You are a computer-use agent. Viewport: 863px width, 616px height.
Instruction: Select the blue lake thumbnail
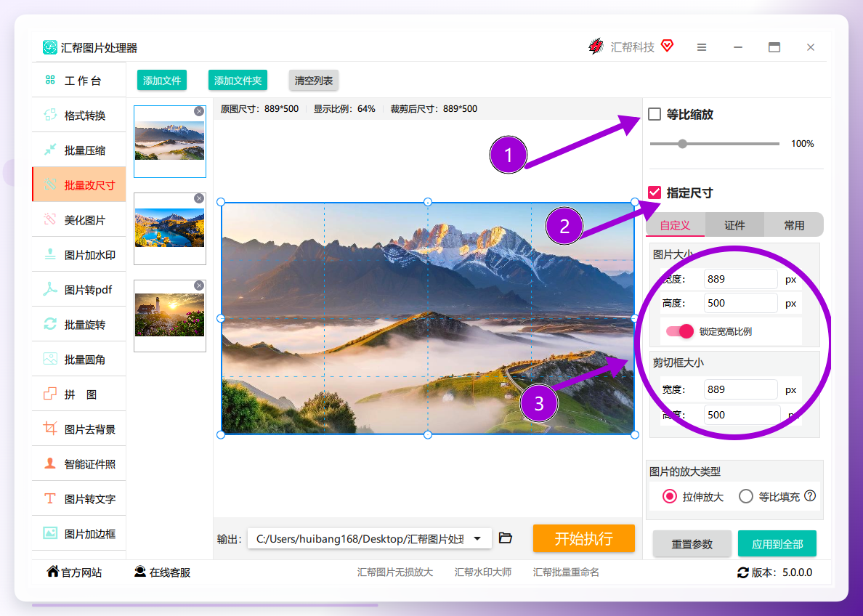pos(169,228)
